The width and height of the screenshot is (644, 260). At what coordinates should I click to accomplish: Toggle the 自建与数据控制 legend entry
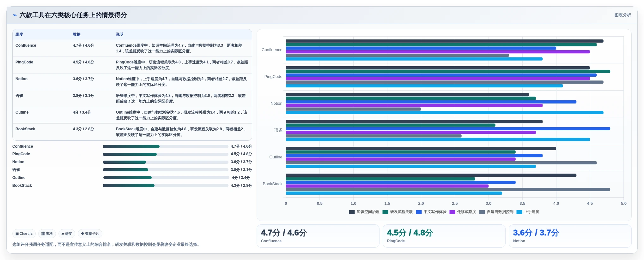[496, 212]
